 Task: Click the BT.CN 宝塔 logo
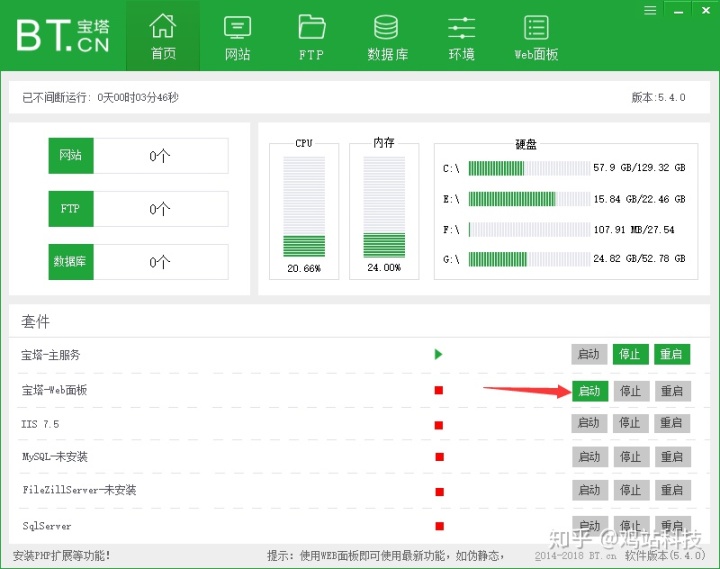[x=63, y=35]
